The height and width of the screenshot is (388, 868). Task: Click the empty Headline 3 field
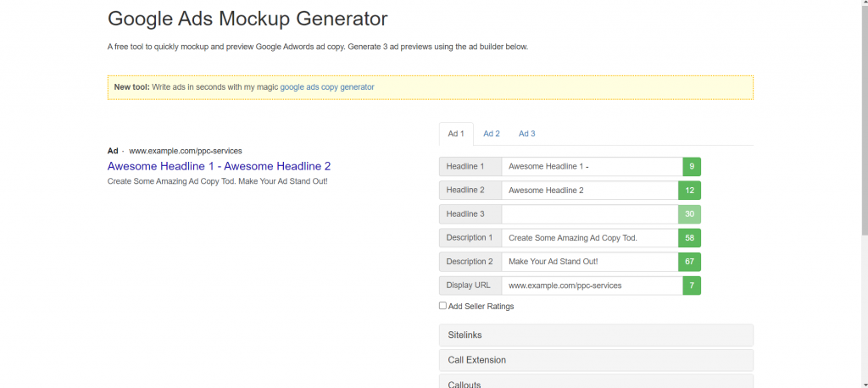(x=590, y=214)
